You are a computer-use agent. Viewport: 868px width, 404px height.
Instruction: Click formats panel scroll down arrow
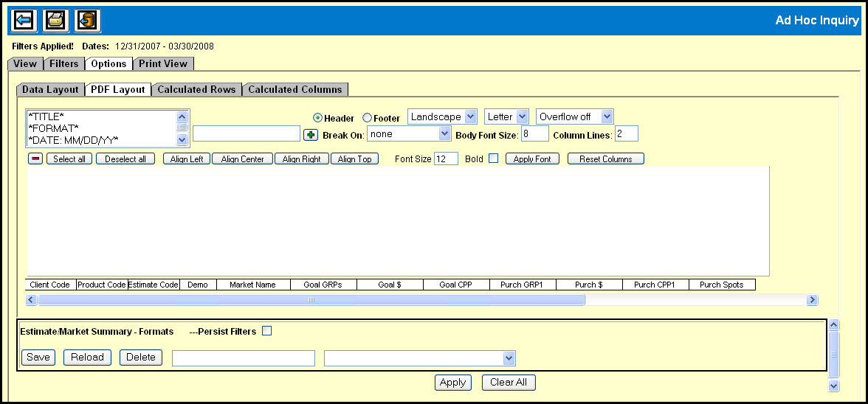pyautogui.click(x=834, y=386)
